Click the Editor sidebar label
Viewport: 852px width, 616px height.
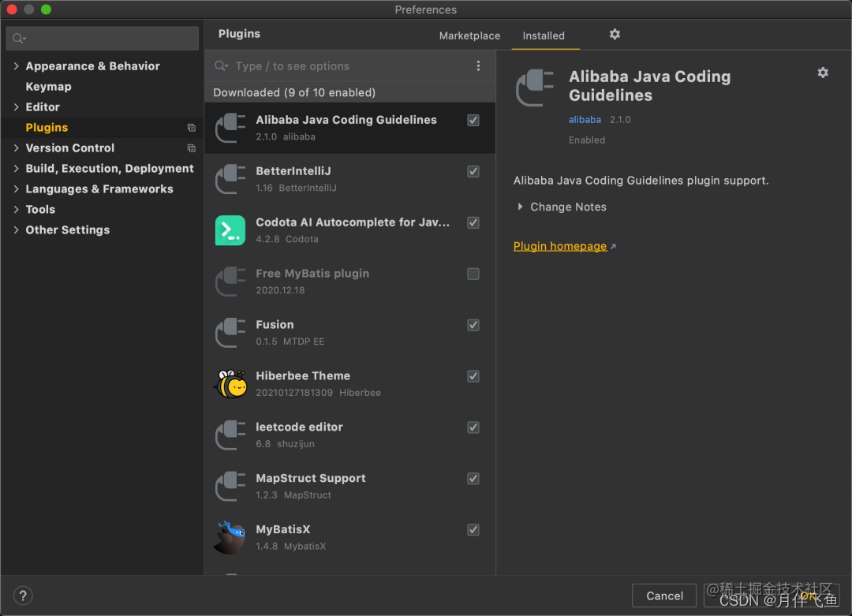43,107
